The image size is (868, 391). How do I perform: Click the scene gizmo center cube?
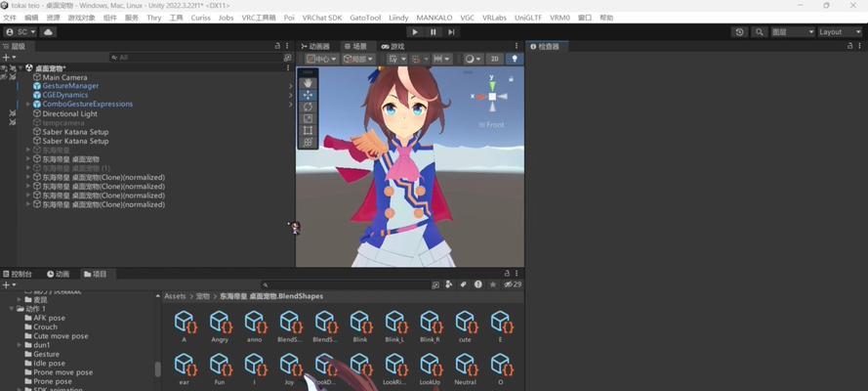pos(492,97)
